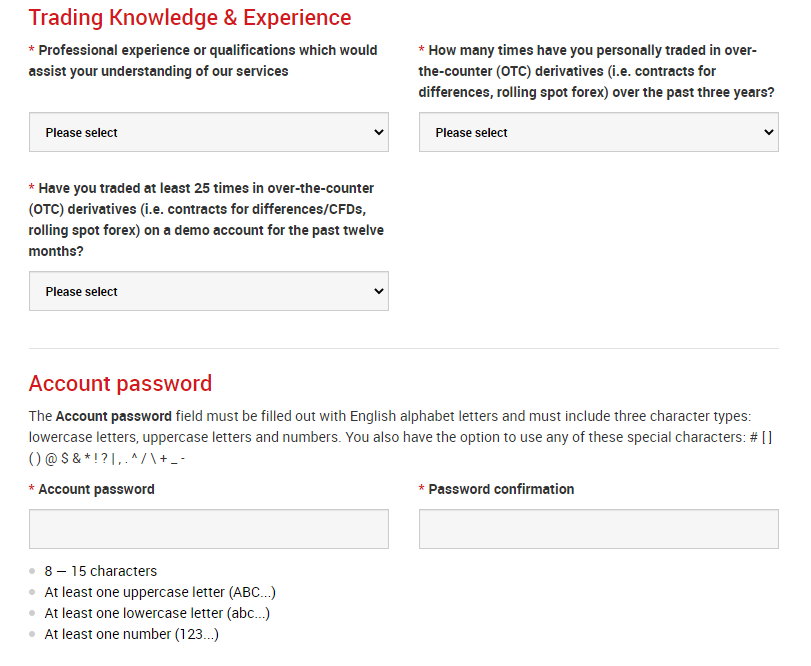Screen dimensions: 811x666
Task: Click the 'At least one uppercase letter' requirement
Action: [159, 592]
